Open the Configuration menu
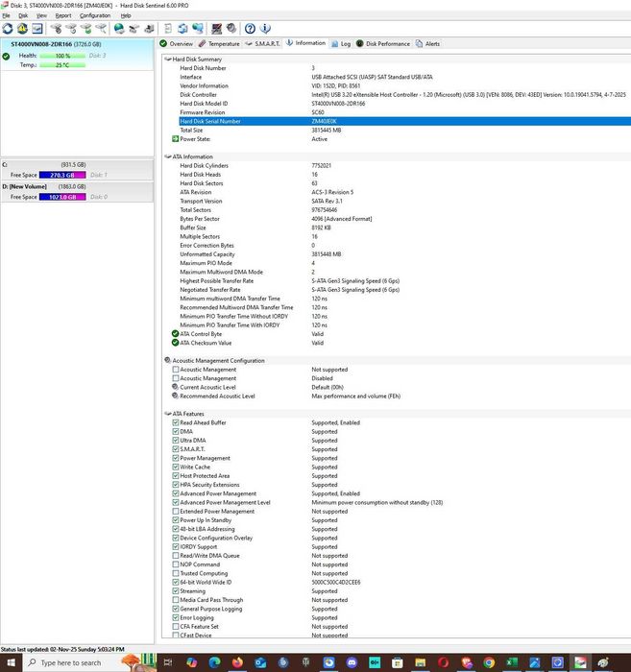 95,15
